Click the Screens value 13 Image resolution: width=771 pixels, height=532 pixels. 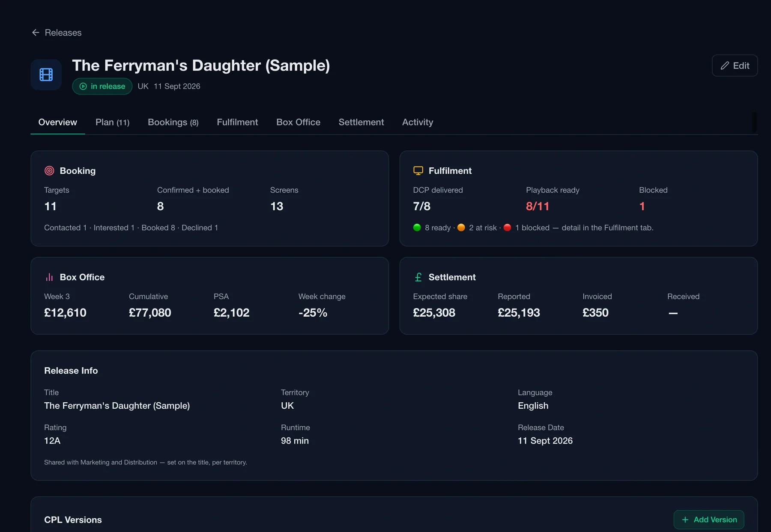[x=277, y=206]
